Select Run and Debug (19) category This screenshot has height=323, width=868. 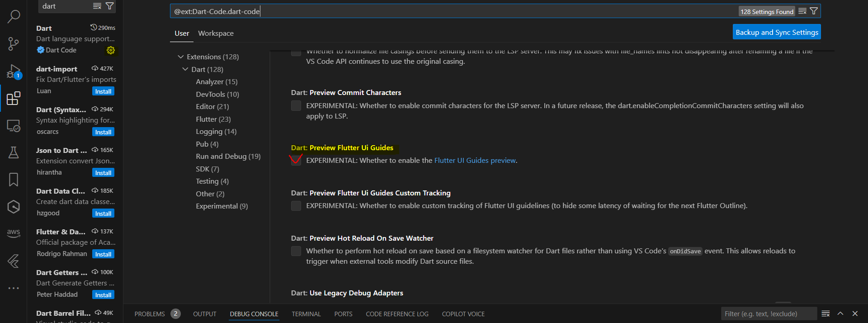228,157
